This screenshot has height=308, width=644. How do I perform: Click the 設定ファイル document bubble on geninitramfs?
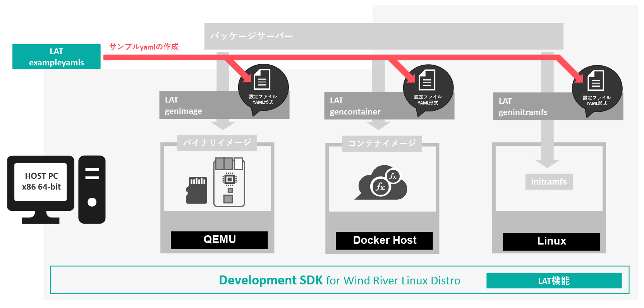[597, 91]
